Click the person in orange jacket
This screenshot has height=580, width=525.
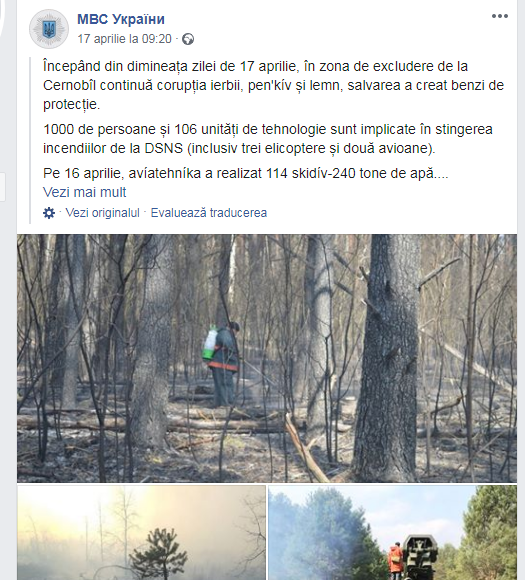(x=396, y=561)
